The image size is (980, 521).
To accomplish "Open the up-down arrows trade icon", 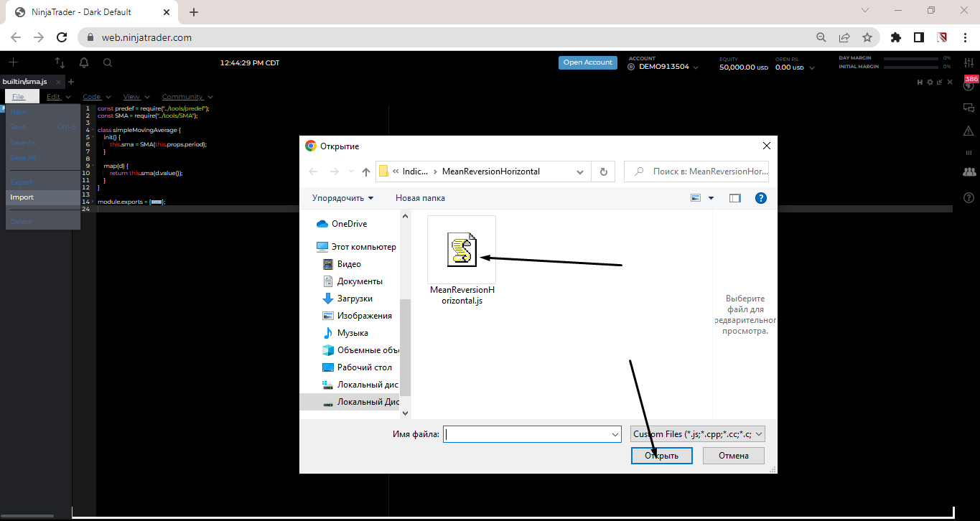I will (60, 62).
